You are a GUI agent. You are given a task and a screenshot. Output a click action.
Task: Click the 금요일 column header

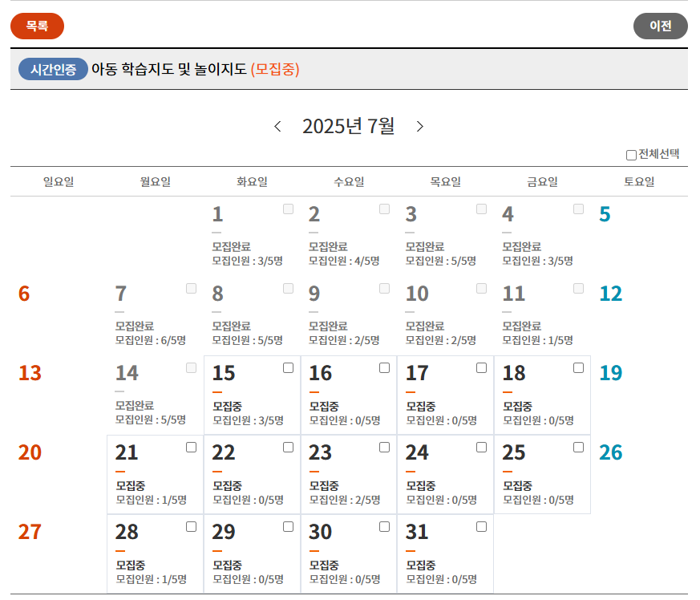[542, 182]
